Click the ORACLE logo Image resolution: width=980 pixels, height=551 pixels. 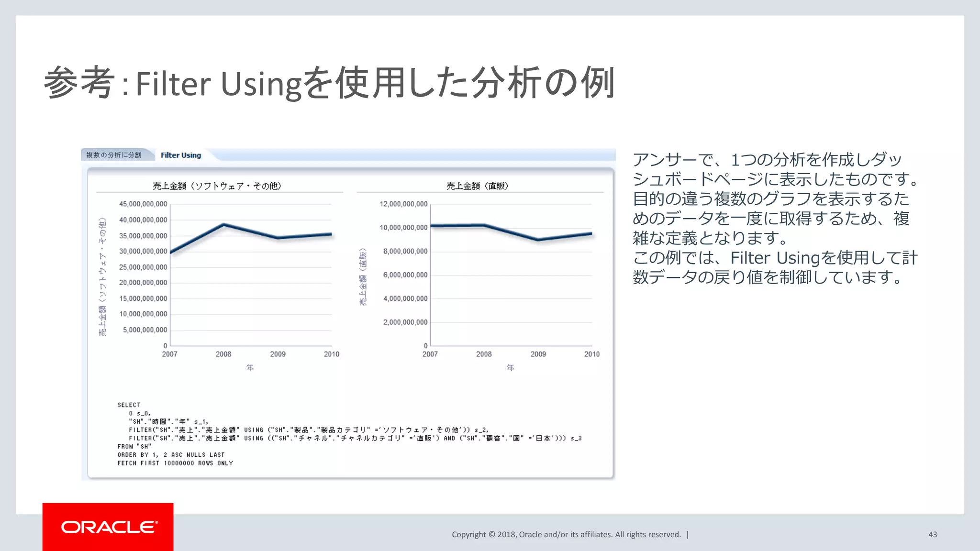click(x=109, y=527)
